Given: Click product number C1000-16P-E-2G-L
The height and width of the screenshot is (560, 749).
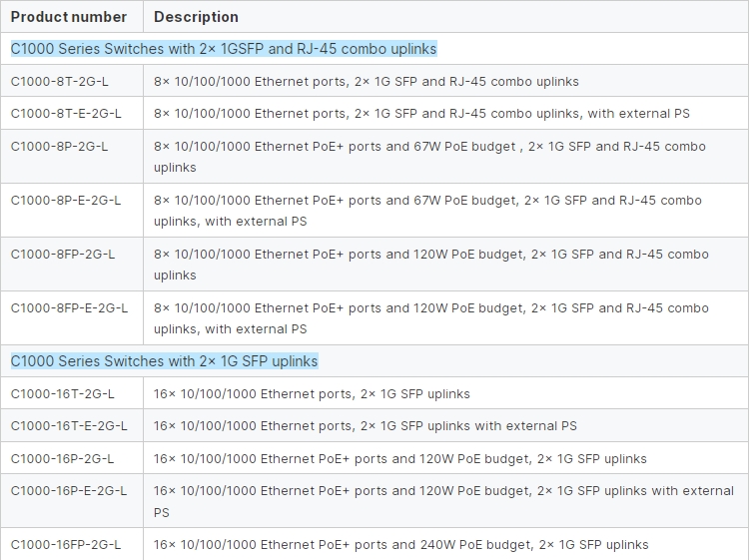Looking at the screenshot, I should [69, 491].
